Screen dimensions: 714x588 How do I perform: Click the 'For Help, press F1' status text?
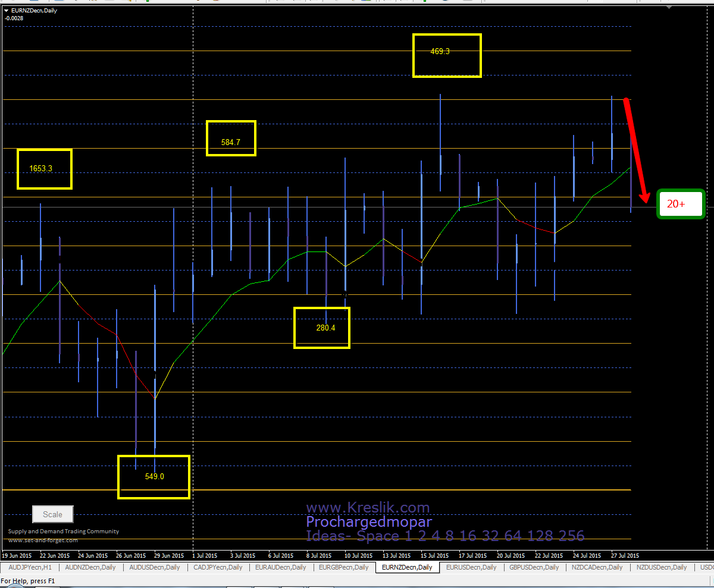27,580
